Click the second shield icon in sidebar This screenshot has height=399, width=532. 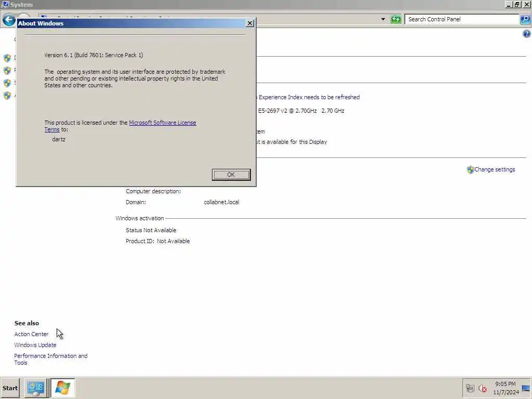tap(7, 71)
